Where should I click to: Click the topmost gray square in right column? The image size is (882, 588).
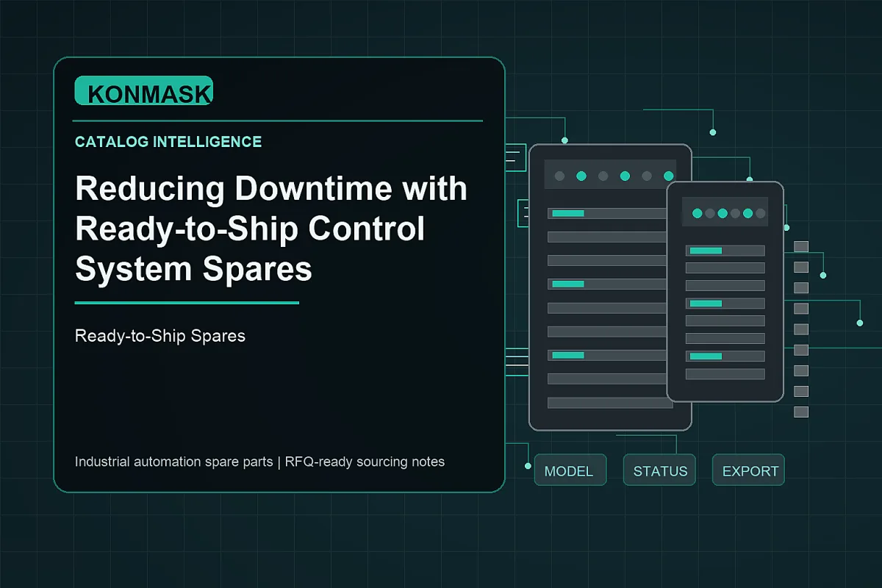801,246
